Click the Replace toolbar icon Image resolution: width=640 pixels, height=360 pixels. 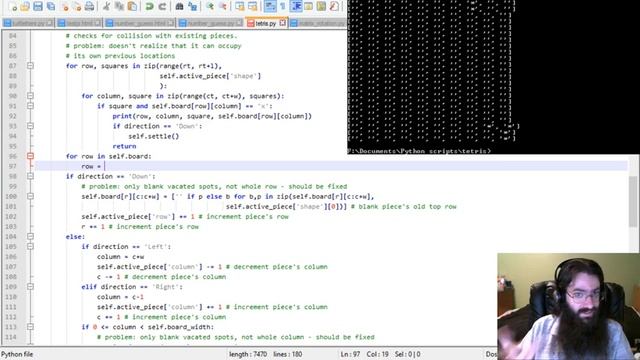(x=193, y=6)
